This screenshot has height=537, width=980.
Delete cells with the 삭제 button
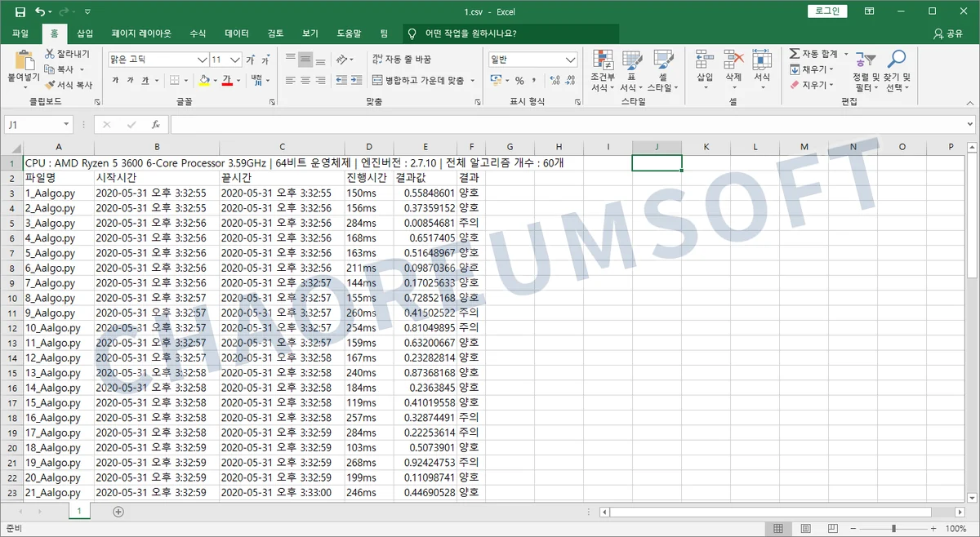(733, 71)
